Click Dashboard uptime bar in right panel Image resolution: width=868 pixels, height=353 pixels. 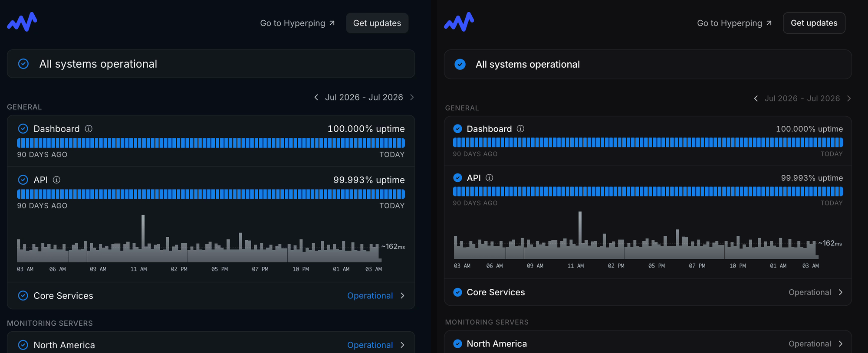pyautogui.click(x=648, y=142)
